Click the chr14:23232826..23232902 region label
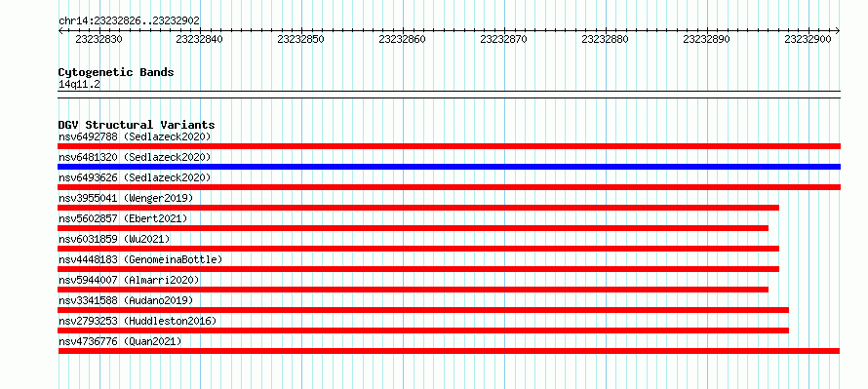This screenshot has width=868, height=389. [129, 20]
